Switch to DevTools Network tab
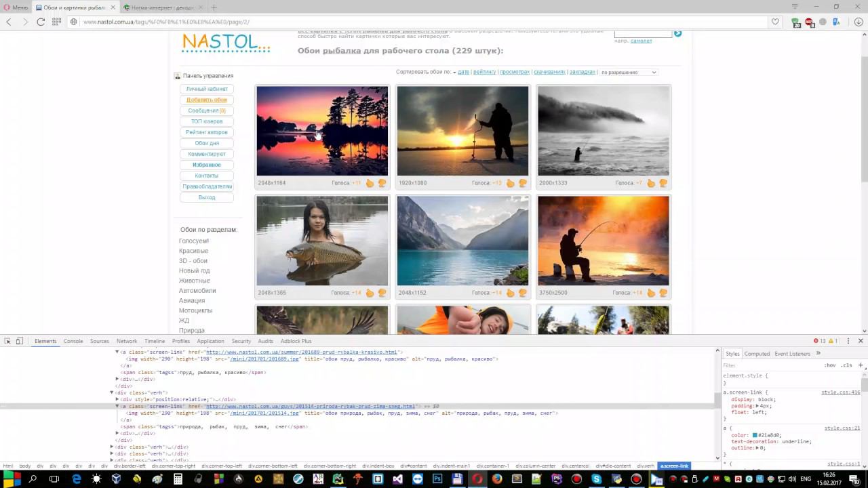The height and width of the screenshot is (488, 868). pyautogui.click(x=127, y=341)
